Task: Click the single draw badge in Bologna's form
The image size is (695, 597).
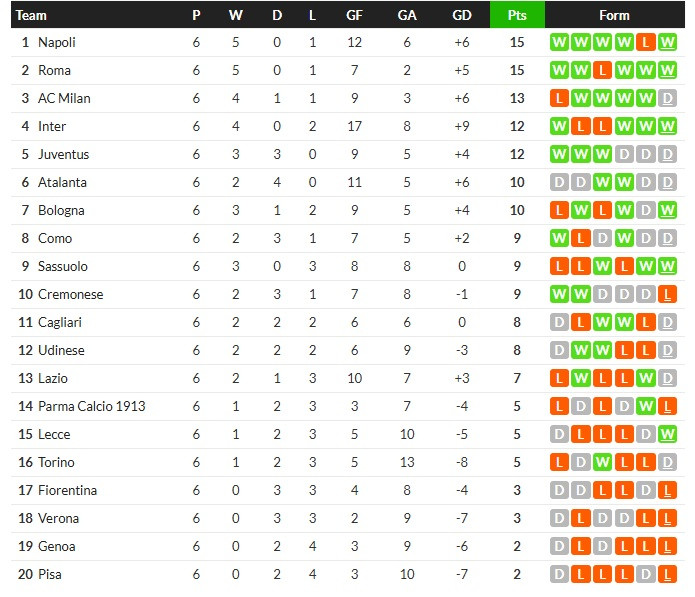Action: [x=646, y=211]
